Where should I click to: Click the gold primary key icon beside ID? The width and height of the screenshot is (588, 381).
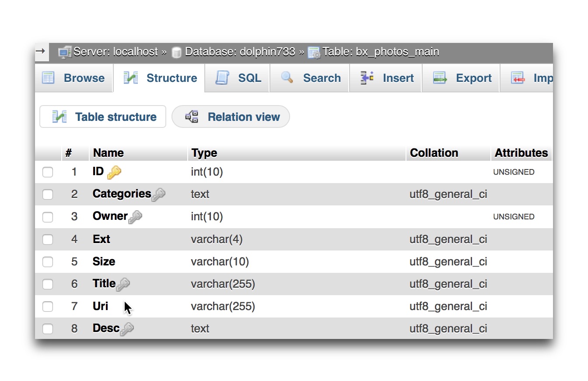pyautogui.click(x=114, y=173)
